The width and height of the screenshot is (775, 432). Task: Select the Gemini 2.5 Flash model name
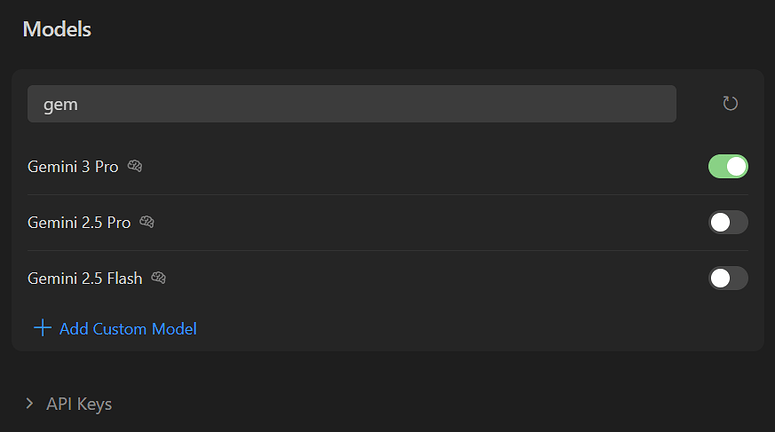pos(85,278)
